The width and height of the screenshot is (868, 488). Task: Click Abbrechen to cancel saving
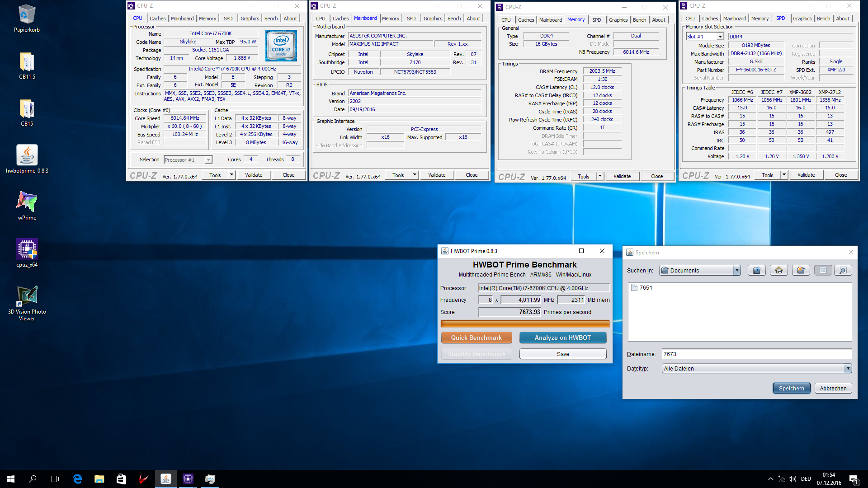click(x=833, y=388)
